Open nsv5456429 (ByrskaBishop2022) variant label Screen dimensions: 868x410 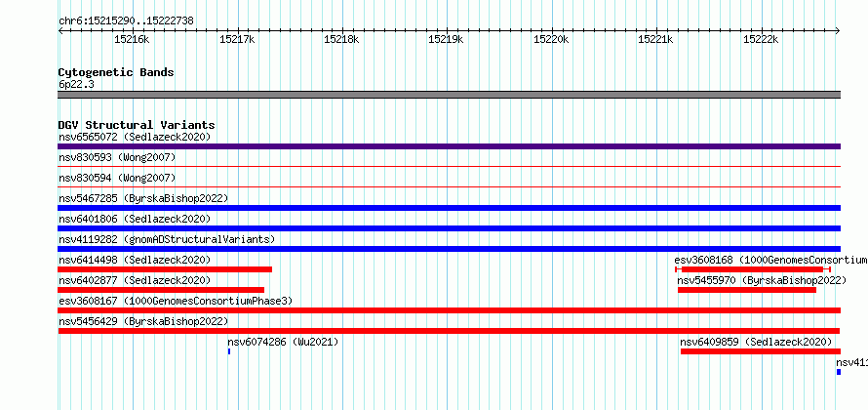143,321
